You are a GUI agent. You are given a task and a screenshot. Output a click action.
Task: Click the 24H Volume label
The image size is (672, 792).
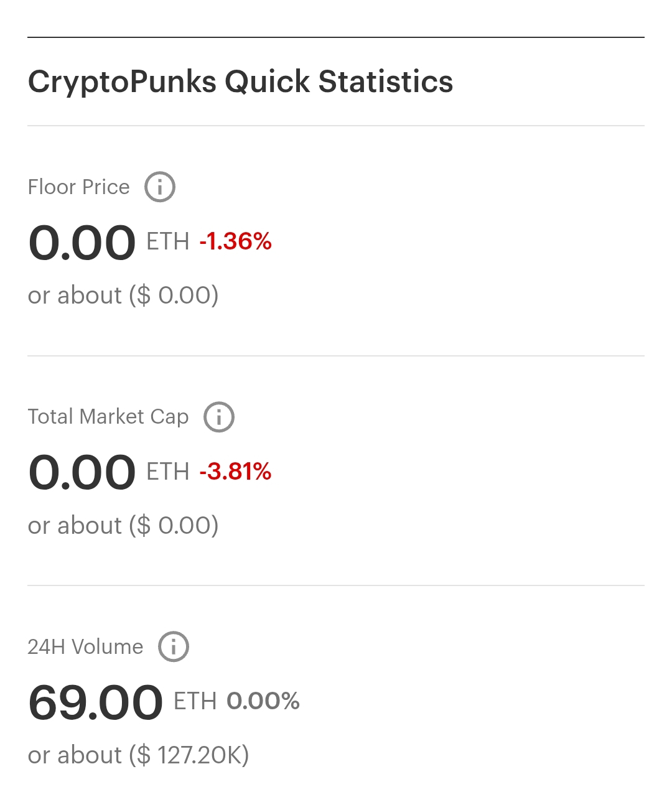click(85, 647)
